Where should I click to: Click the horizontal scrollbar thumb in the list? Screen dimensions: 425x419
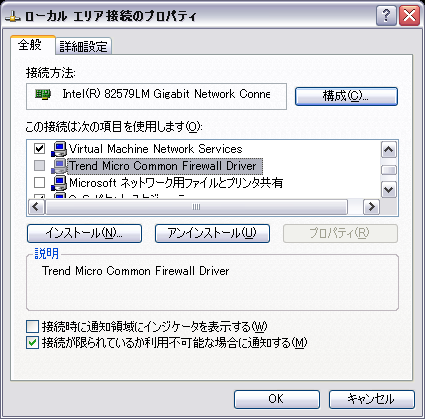197,207
